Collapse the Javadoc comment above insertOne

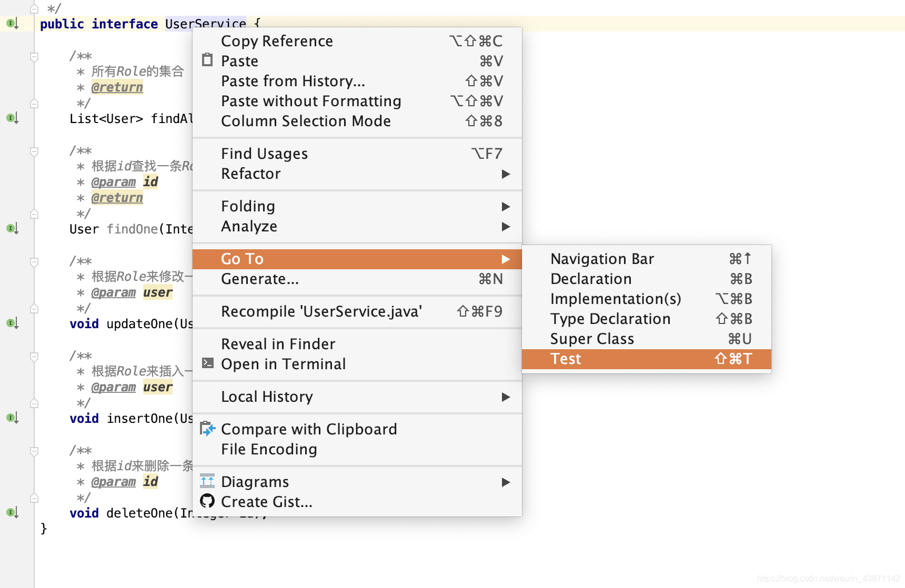coord(34,356)
